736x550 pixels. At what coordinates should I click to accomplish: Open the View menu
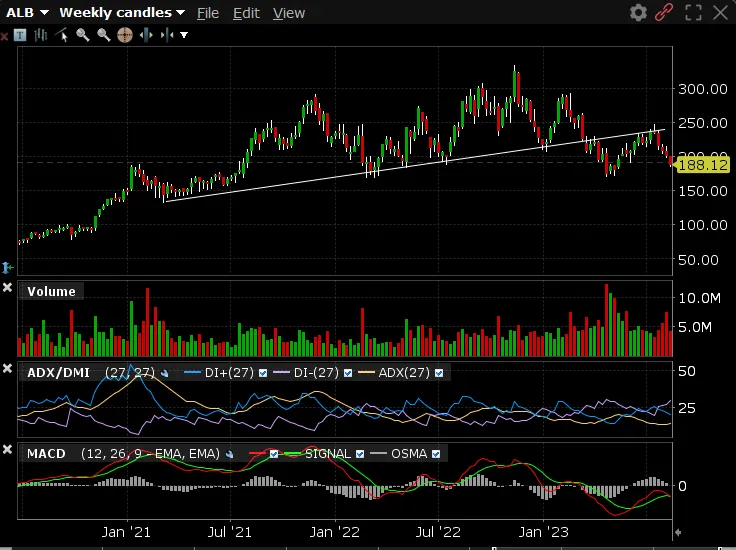289,13
